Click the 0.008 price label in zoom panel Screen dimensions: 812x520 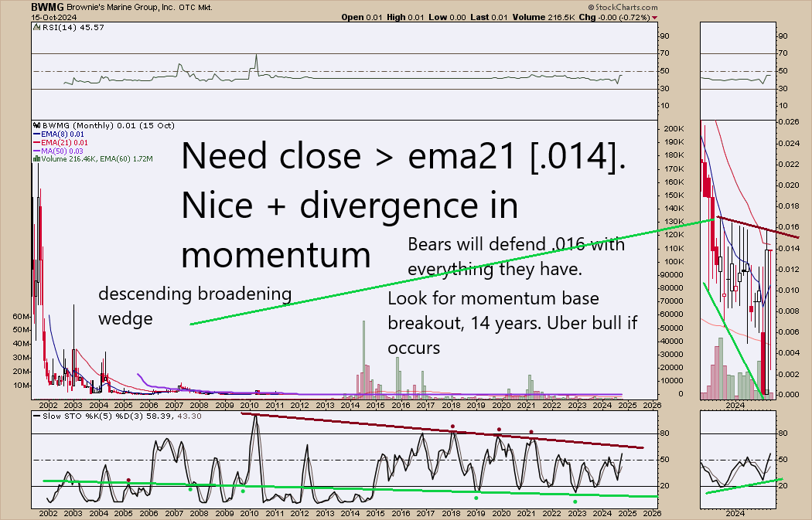(788, 311)
